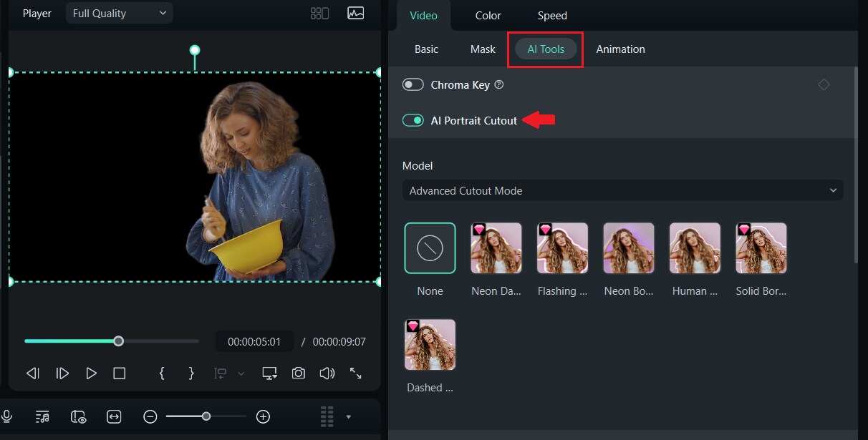Viewport: 868px width, 440px height.
Task: Open the Advanced Cutout Mode dropdown
Action: point(623,191)
